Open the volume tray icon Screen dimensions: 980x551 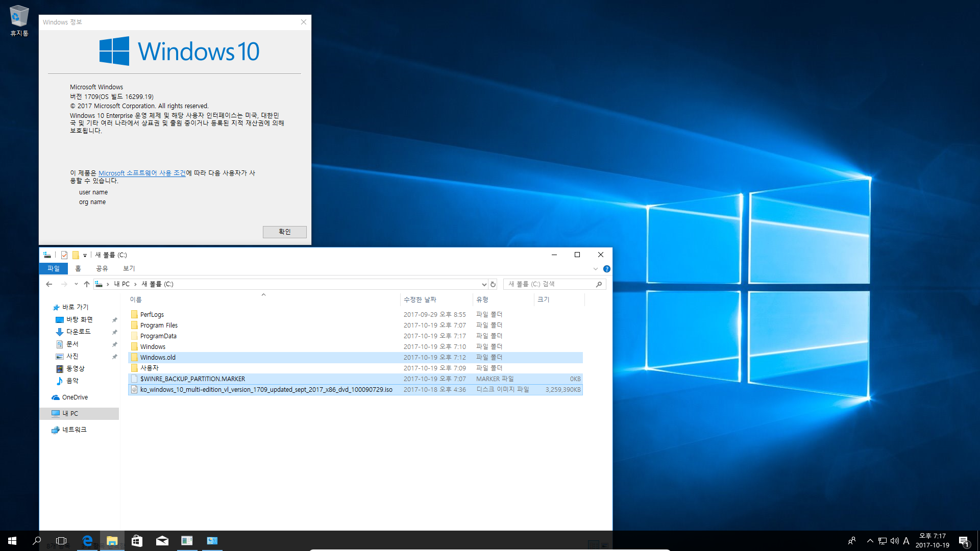[895, 541]
